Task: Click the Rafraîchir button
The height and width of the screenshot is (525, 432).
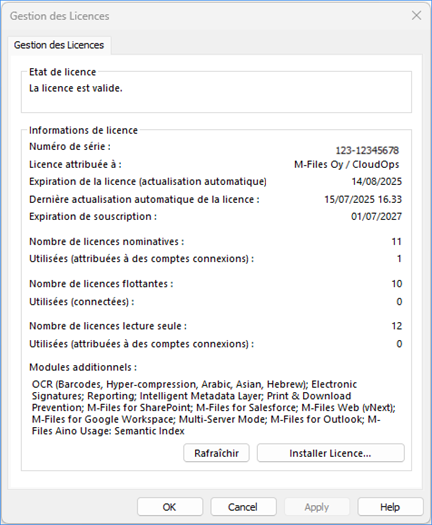Action: (x=216, y=453)
